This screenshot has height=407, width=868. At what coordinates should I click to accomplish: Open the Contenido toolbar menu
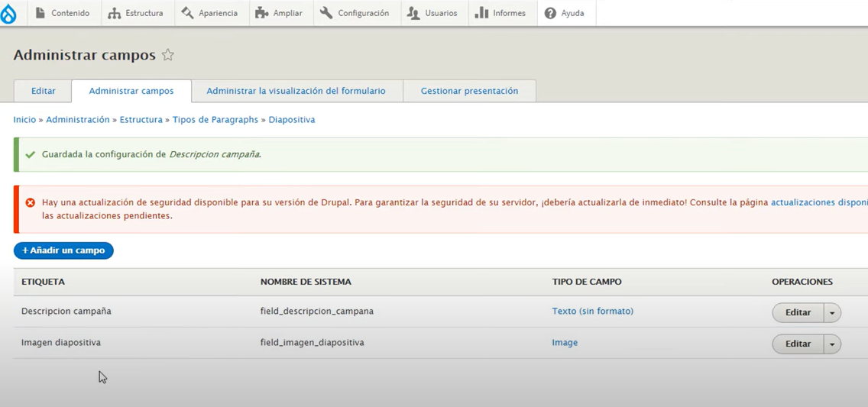(x=62, y=13)
